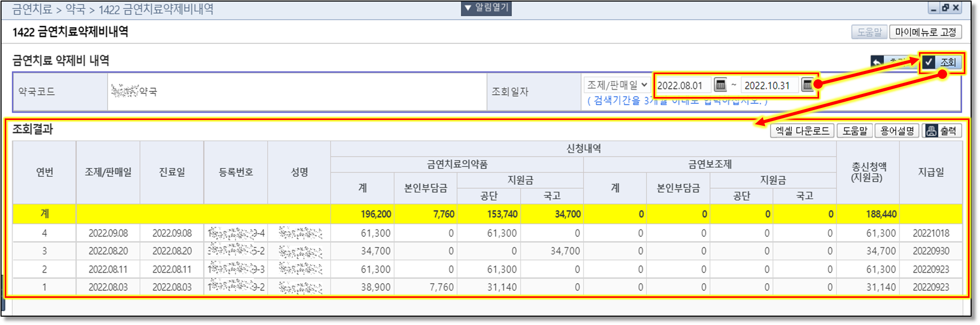
Task: Open the 조제/판매일 dropdown
Action: coord(616,85)
